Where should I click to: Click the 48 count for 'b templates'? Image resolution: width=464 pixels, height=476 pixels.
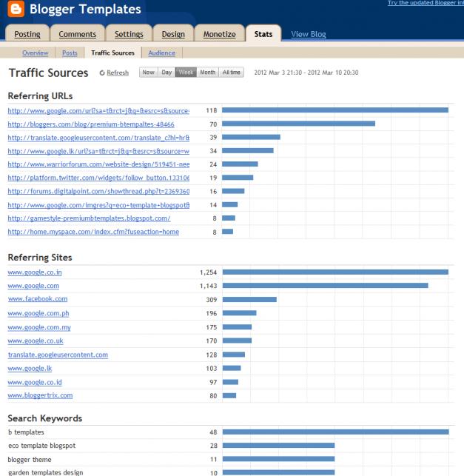pos(213,432)
